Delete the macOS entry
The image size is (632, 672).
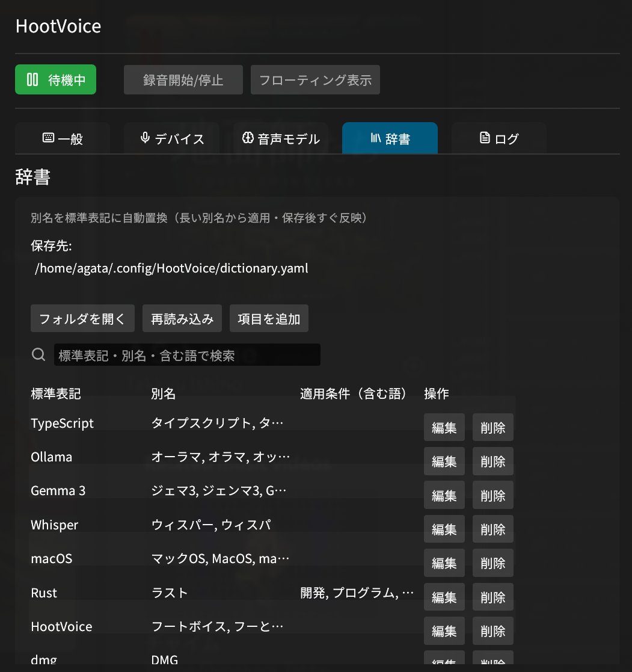coord(492,563)
